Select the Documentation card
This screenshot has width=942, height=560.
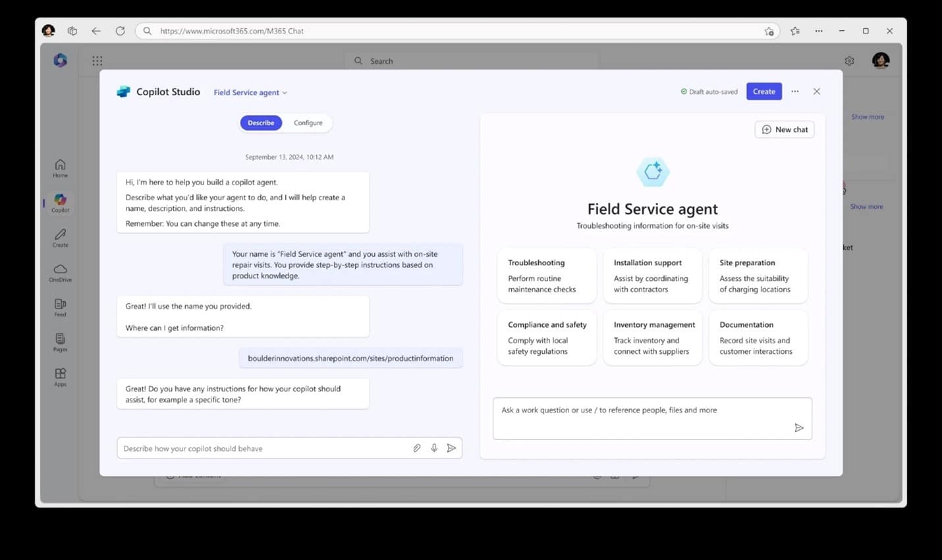pyautogui.click(x=758, y=337)
